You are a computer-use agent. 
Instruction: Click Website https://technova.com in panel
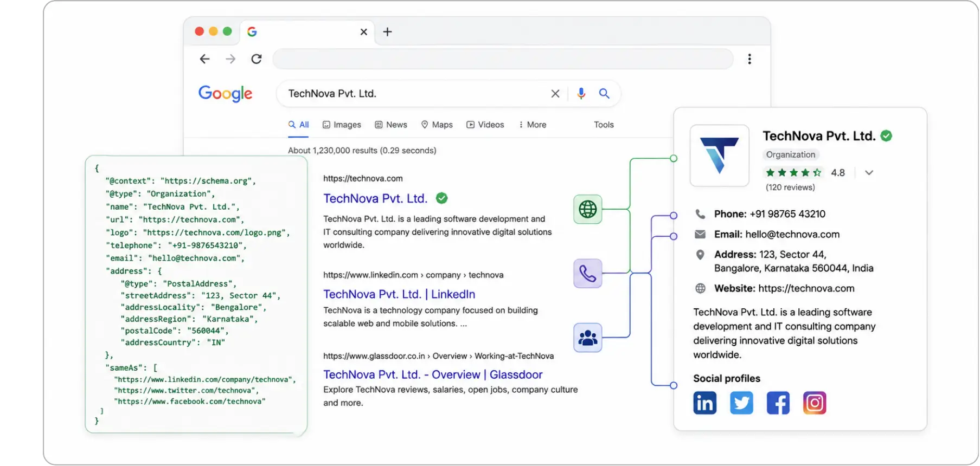point(784,289)
